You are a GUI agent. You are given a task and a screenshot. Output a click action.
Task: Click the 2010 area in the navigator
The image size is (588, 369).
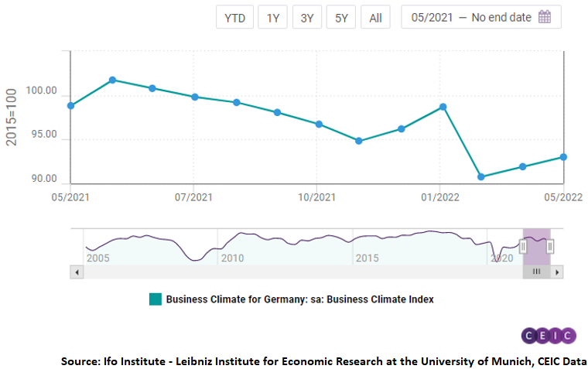(x=232, y=257)
